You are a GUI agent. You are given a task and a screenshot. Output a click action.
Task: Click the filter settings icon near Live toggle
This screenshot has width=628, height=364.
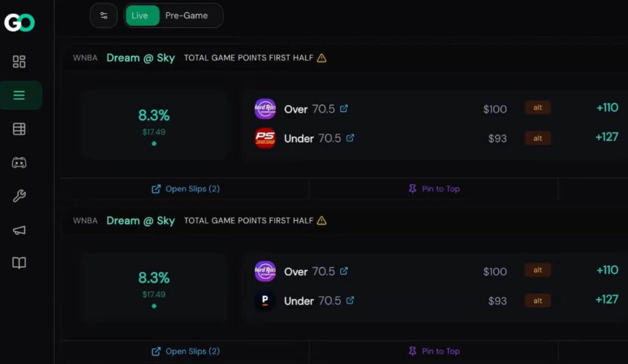point(104,15)
